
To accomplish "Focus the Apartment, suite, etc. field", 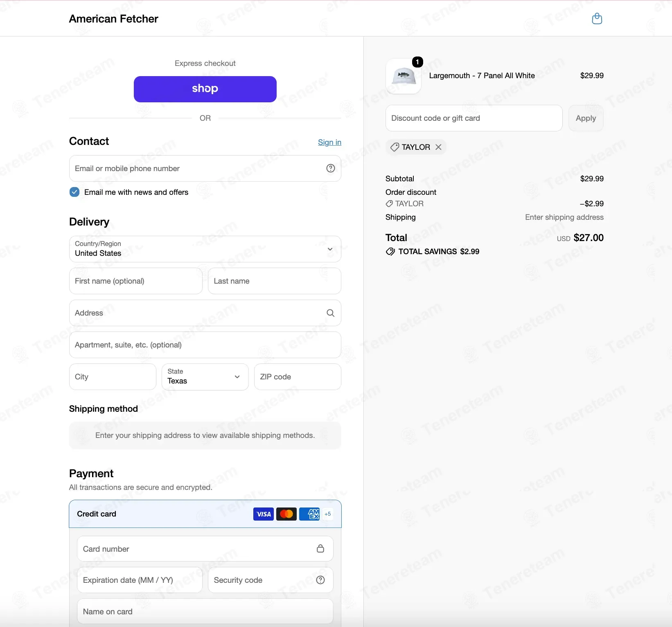I will click(205, 345).
